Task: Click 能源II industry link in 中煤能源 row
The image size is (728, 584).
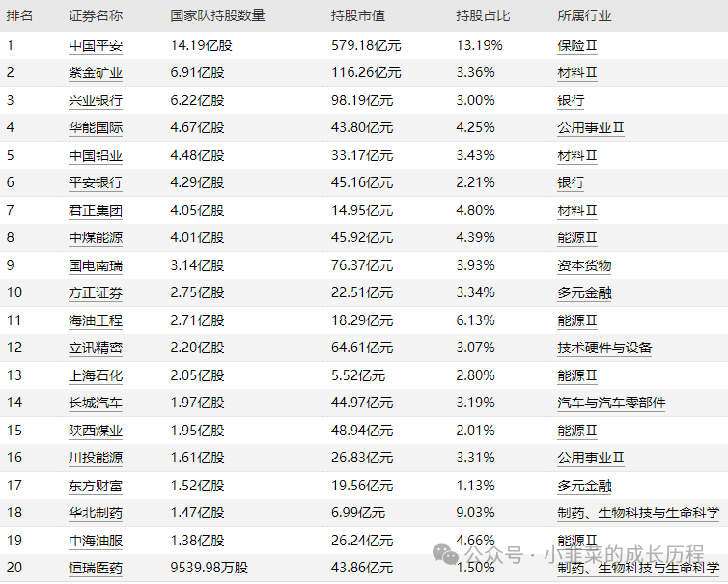Action: tap(577, 238)
